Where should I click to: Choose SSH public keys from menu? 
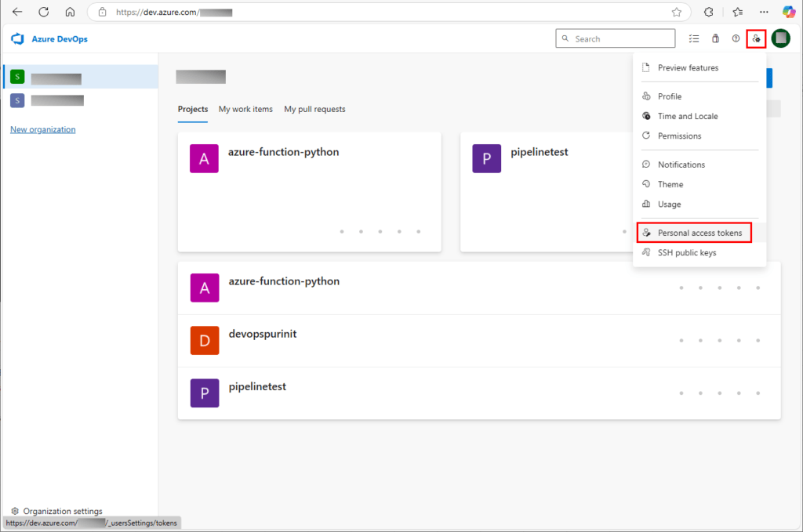click(686, 252)
